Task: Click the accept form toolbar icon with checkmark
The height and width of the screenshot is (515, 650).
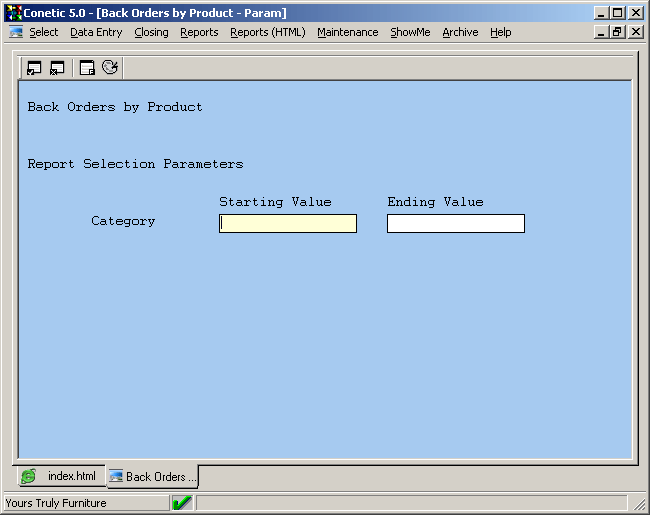Action: click(34, 68)
